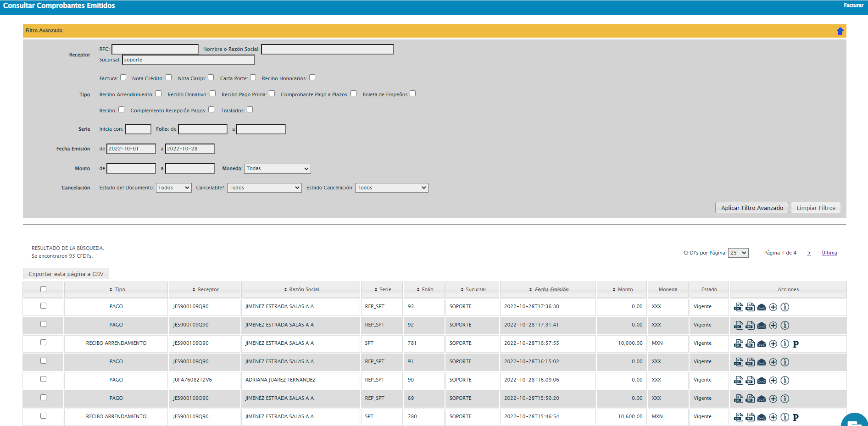Screen dimensions: 868x426
Task: Click plus icon in folio 89 row
Action: [x=773, y=398]
